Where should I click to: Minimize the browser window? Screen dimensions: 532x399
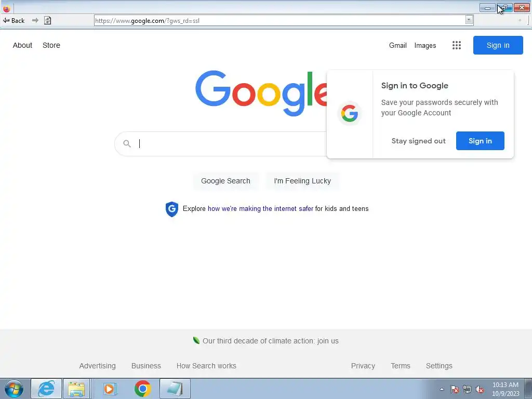pyautogui.click(x=487, y=8)
